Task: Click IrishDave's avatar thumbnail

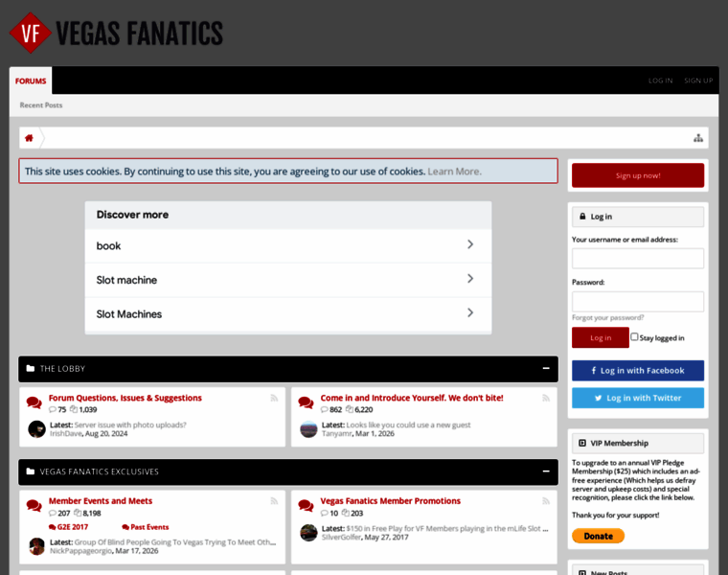Action: click(x=36, y=429)
